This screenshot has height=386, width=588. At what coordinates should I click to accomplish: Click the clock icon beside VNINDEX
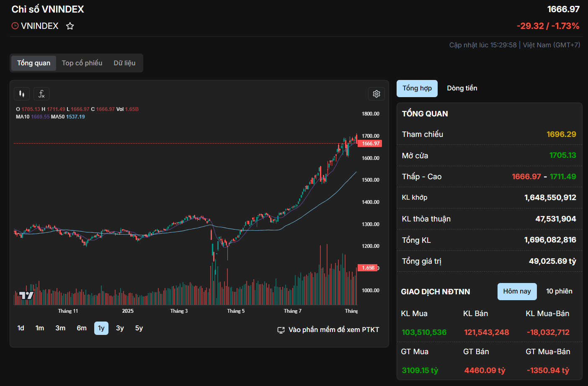(x=15, y=26)
